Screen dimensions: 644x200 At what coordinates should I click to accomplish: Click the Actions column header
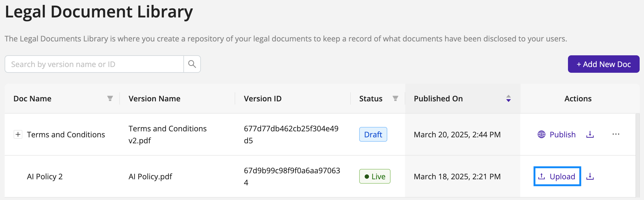578,98
